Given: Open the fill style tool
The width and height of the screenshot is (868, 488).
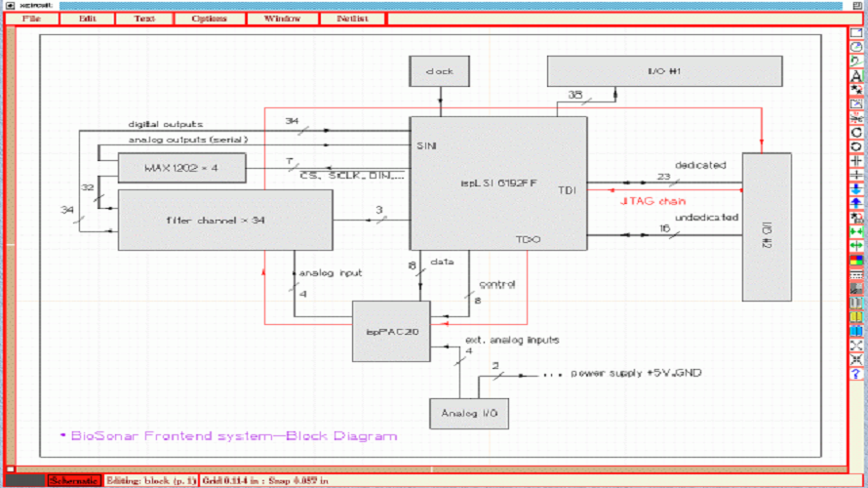Looking at the screenshot, I should (856, 289).
